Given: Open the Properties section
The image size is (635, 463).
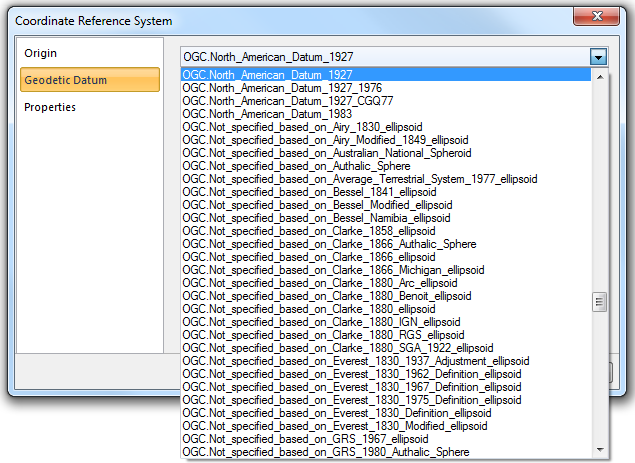Looking at the screenshot, I should tap(89, 107).
